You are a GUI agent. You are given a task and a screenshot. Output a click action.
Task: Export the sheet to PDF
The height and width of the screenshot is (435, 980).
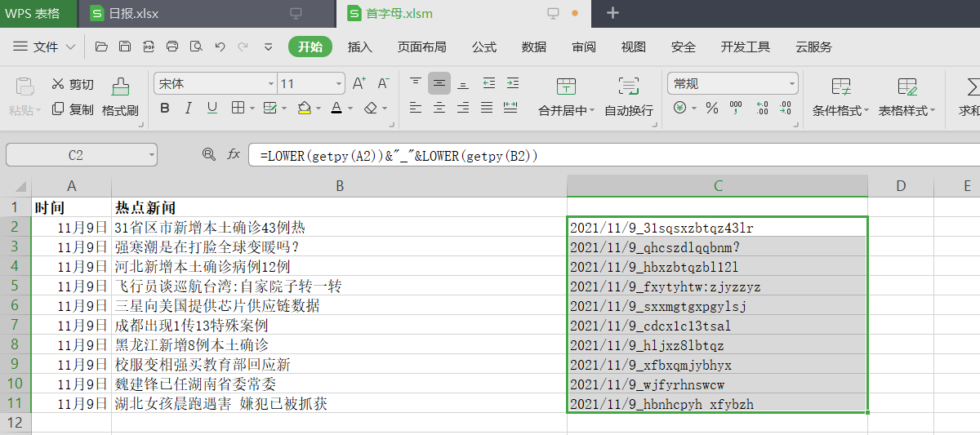point(149,47)
